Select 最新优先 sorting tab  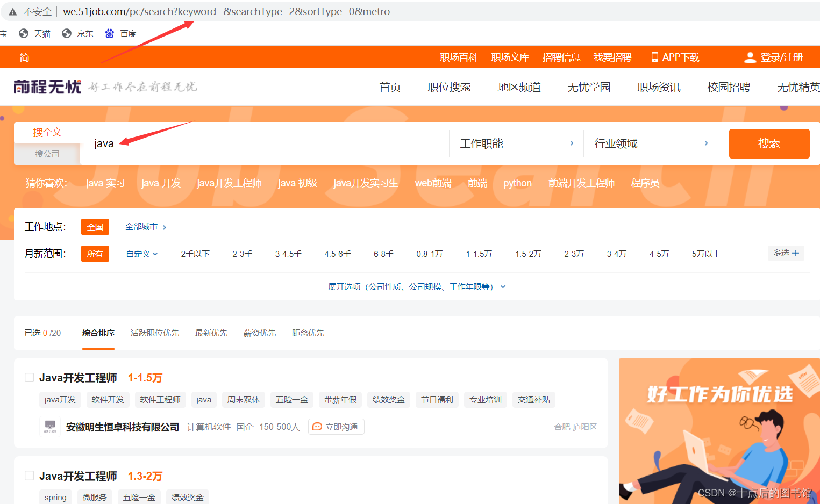211,333
